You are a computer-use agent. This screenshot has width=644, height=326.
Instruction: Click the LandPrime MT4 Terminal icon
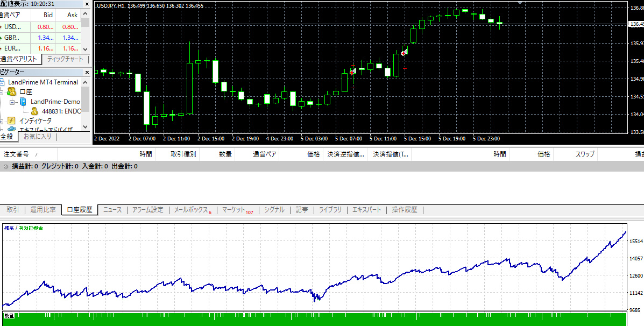point(2,82)
